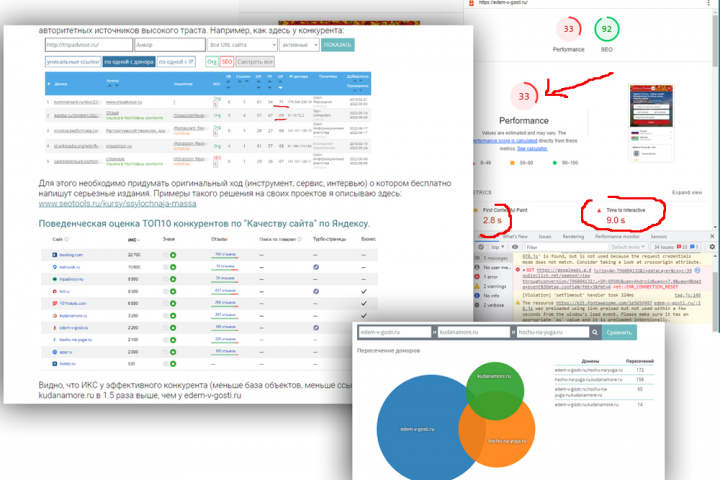The height and width of the screenshot is (480, 720).
Task: Click the Сравнить button
Action: point(619,332)
